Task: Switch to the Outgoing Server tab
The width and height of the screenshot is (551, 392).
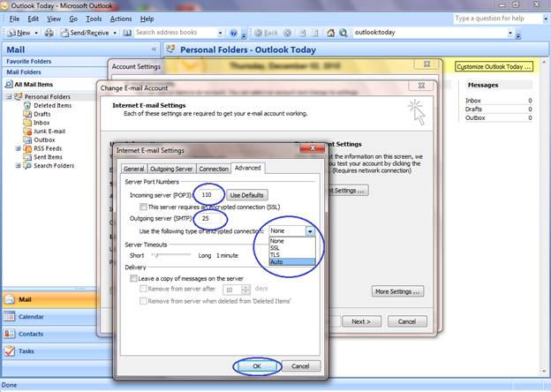Action: point(171,169)
